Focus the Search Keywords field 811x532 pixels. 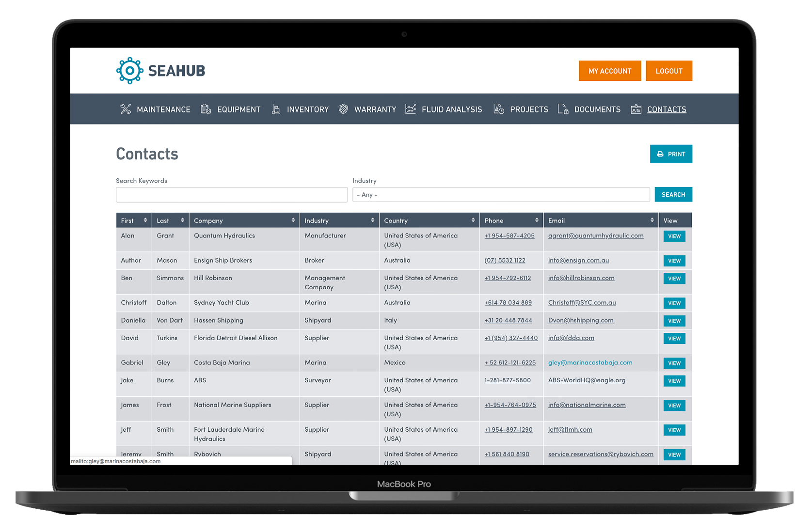coord(232,194)
